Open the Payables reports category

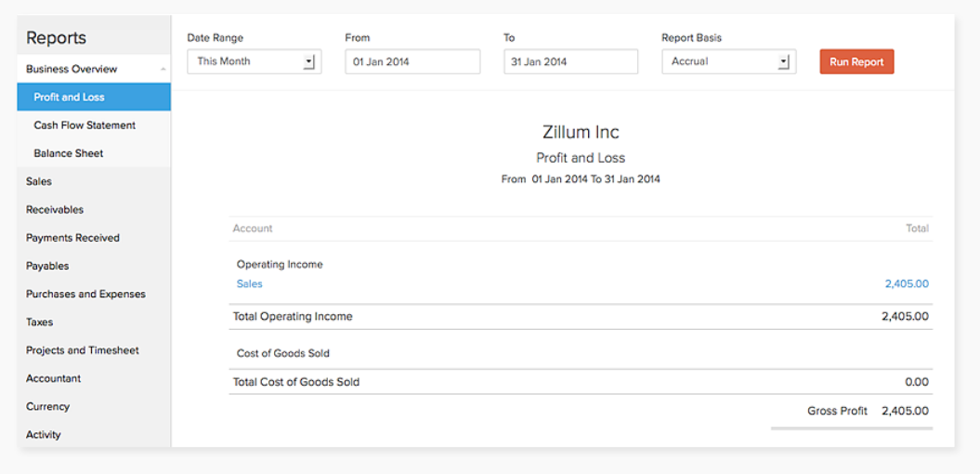click(47, 266)
